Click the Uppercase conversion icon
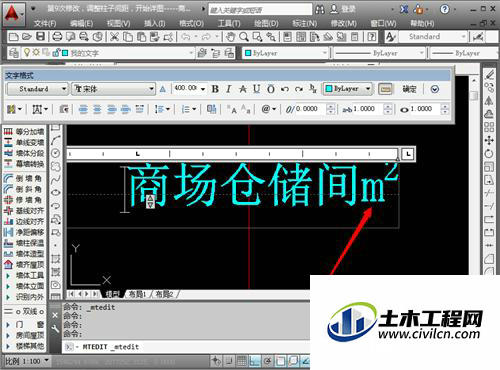 (x=232, y=109)
